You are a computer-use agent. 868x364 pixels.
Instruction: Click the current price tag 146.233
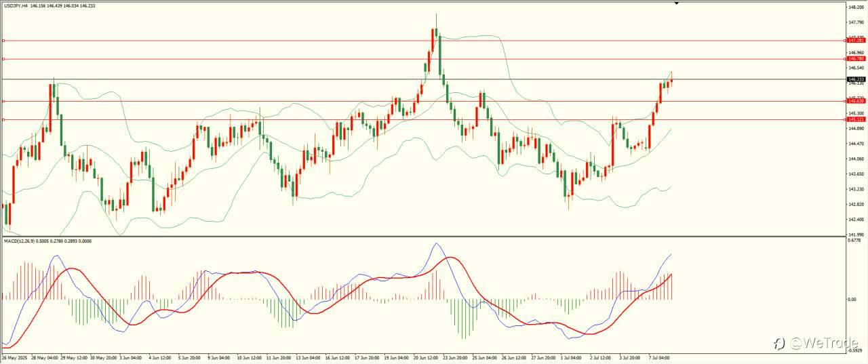click(x=856, y=79)
